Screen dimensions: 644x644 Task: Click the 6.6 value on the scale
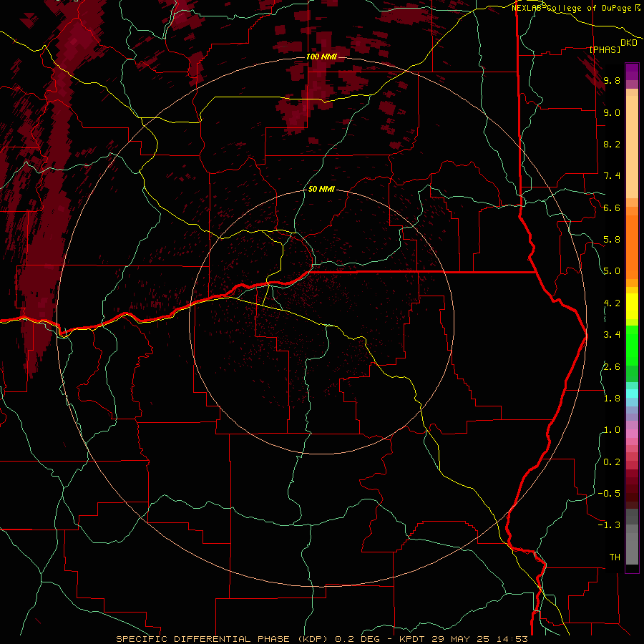click(x=612, y=208)
